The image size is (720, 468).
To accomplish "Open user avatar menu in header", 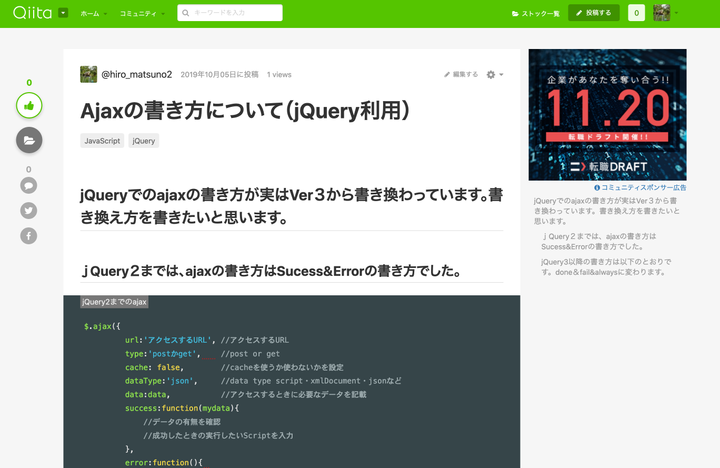I will click(665, 13).
